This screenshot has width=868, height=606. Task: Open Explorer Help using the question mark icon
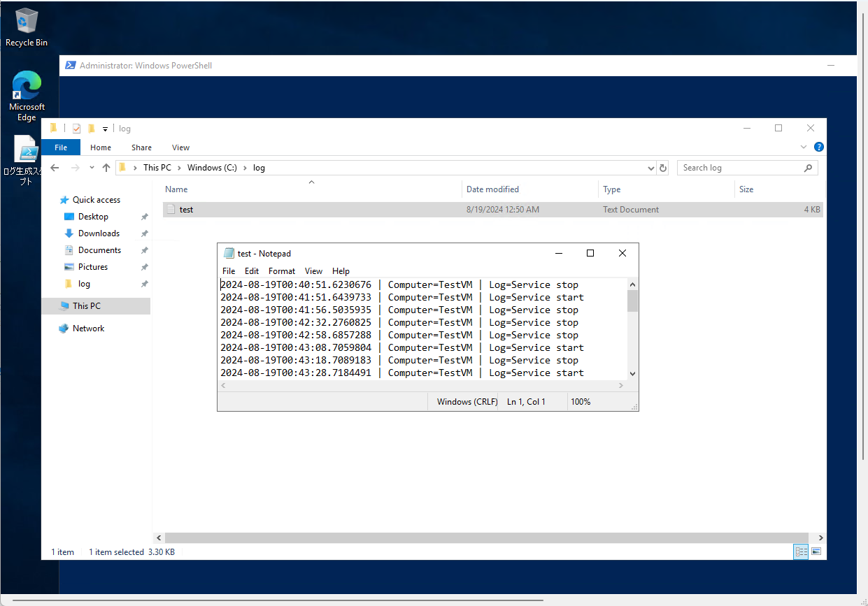coord(818,147)
